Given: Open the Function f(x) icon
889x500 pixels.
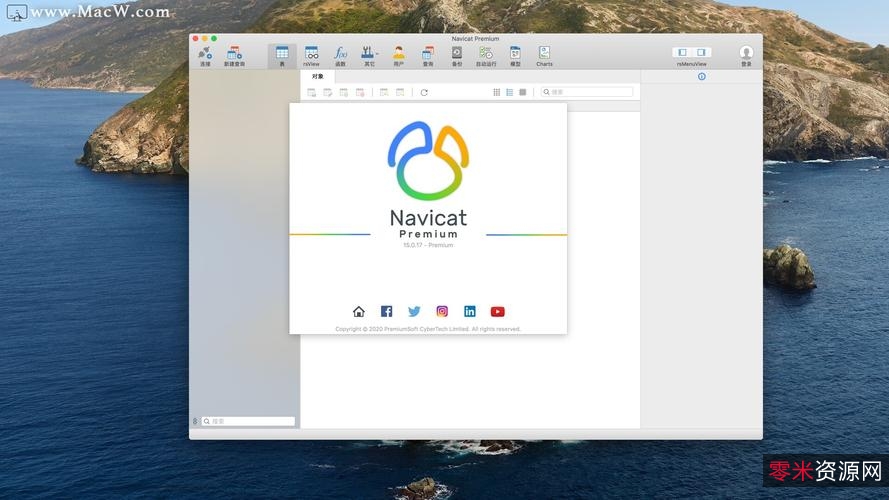Looking at the screenshot, I should tap(340, 53).
